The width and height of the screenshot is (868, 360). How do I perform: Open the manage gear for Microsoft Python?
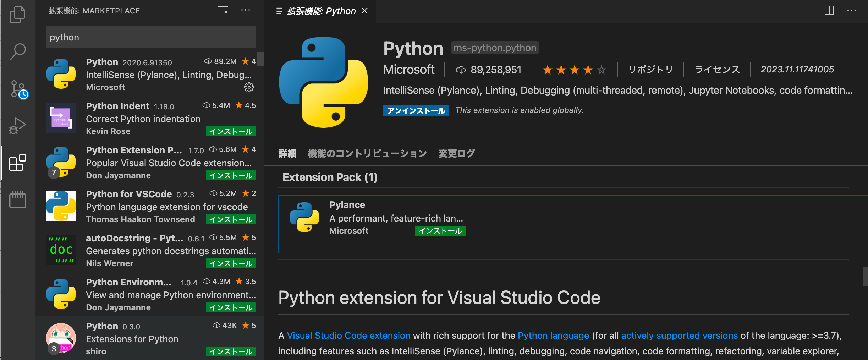(x=249, y=87)
